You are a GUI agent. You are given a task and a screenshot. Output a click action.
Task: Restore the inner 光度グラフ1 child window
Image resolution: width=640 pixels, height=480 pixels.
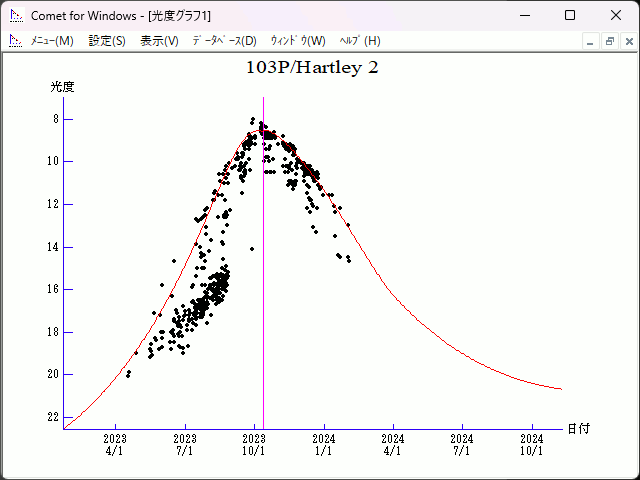tap(610, 41)
